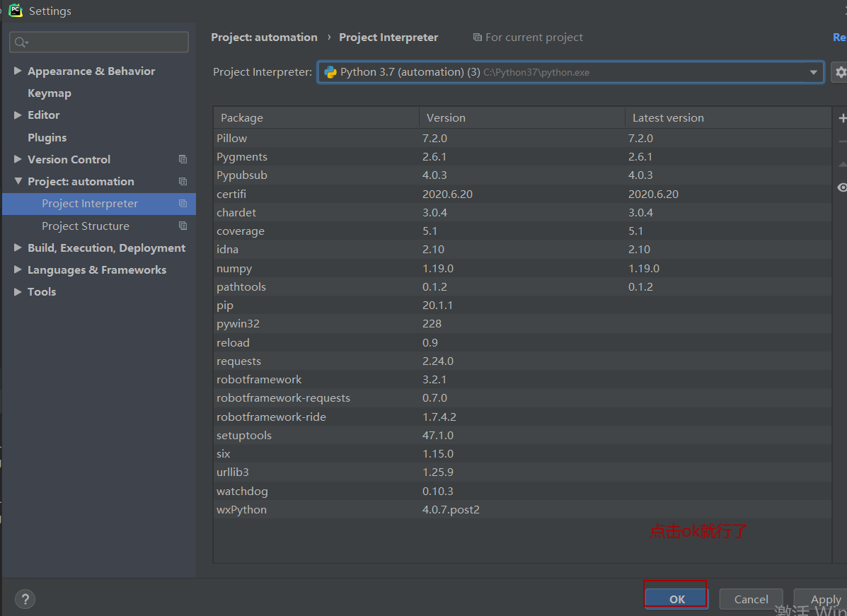Collapse the Project: automation section
Screen dimensions: 847x616
(19, 181)
